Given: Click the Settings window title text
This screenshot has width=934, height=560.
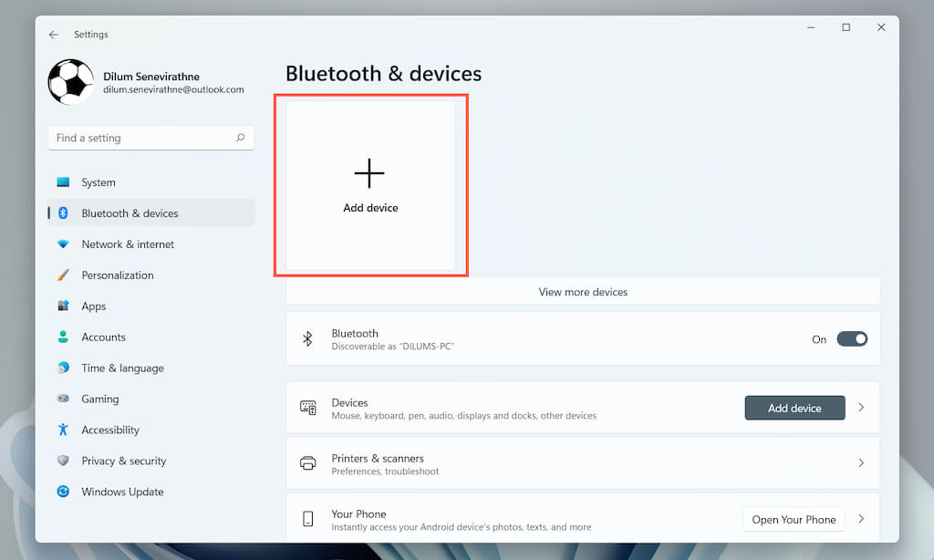Looking at the screenshot, I should click(91, 35).
